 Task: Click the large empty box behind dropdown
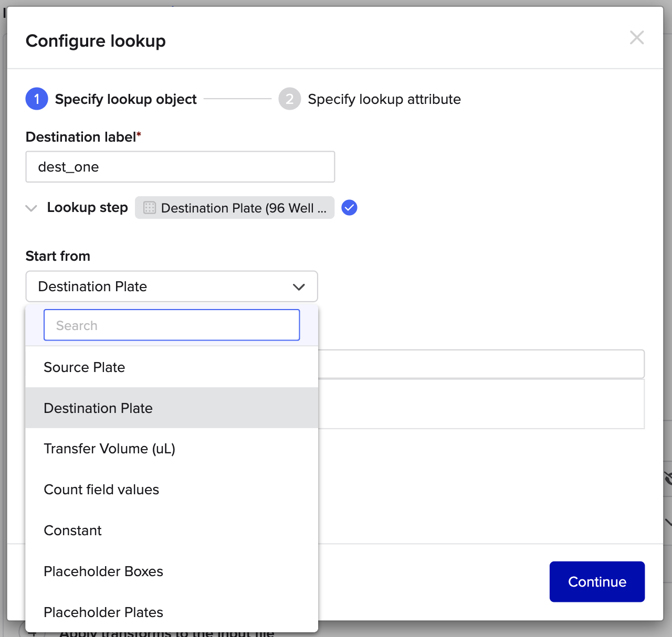point(480,404)
